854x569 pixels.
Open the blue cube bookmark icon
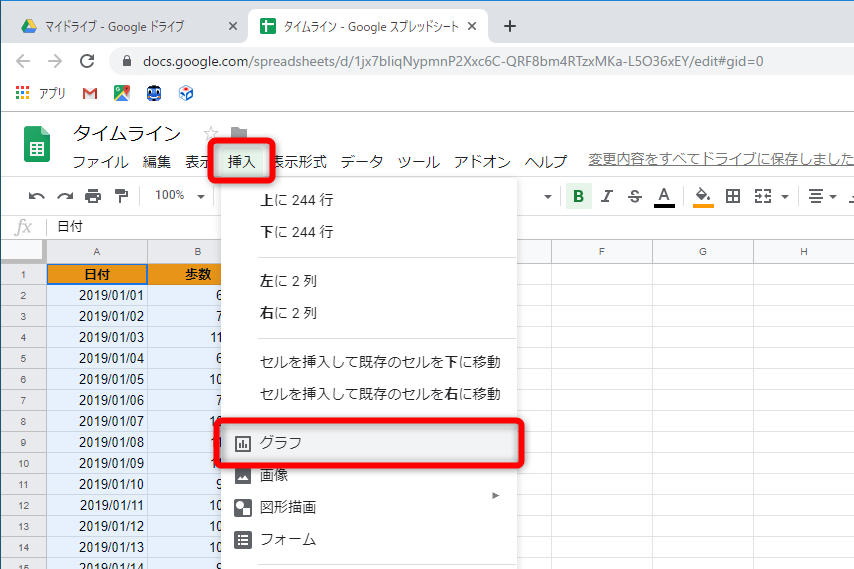[x=186, y=93]
